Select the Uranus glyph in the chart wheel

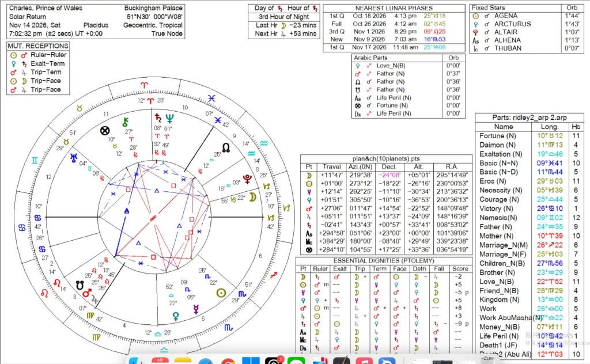(x=74, y=157)
